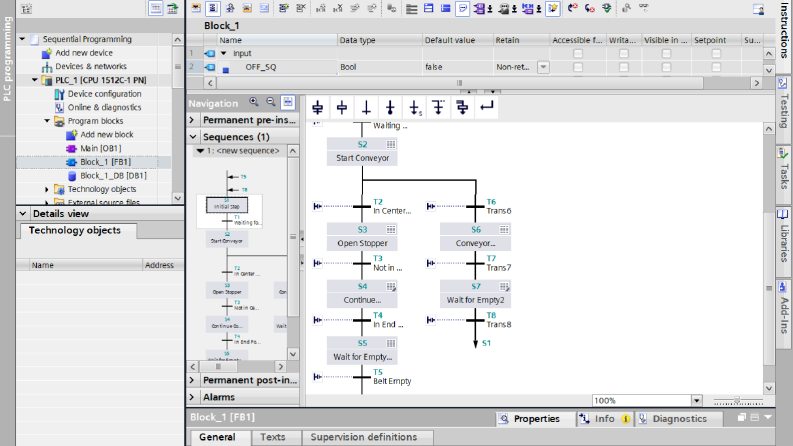Click the project tree list view icon
Screen dimensions: 793x446
pyautogui.click(x=156, y=8)
